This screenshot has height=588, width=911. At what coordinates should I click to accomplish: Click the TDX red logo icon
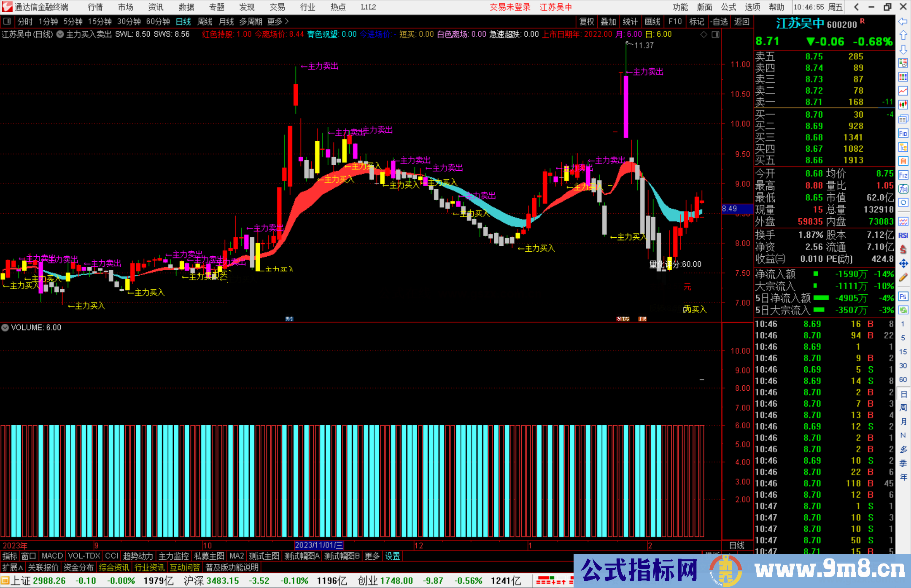[x=7, y=7]
